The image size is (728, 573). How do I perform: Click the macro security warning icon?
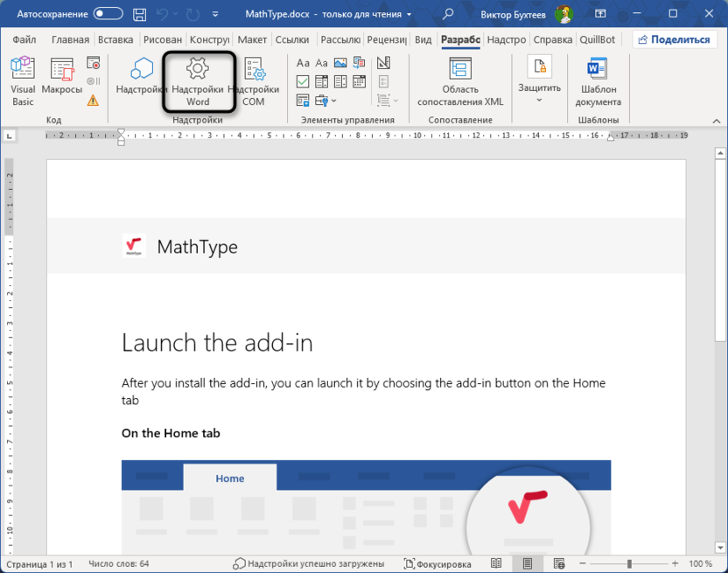click(94, 101)
